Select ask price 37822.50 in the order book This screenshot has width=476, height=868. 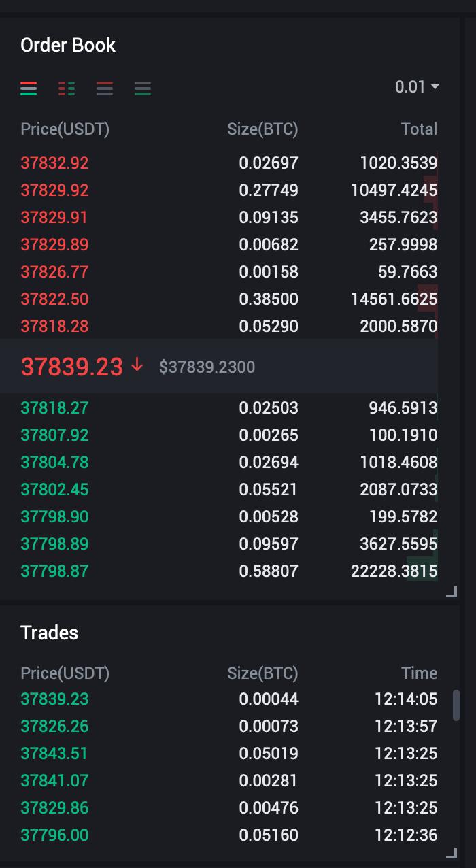point(54,299)
